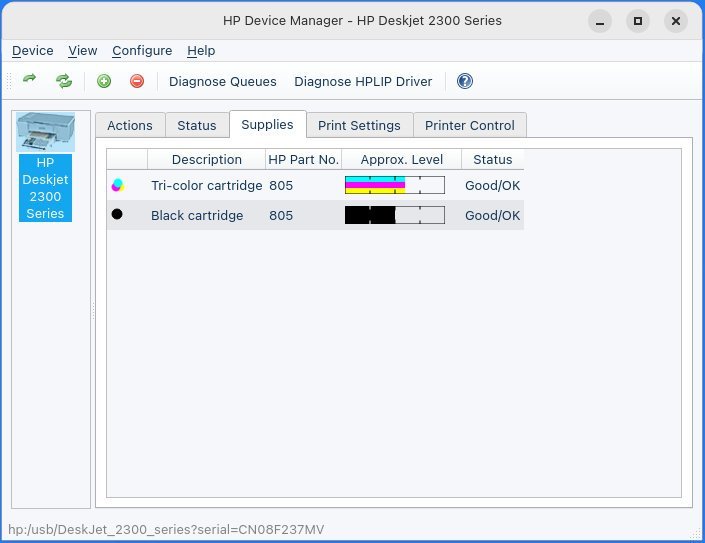The width and height of the screenshot is (705, 543).
Task: Click the red minus remove device icon
Action: (137, 81)
